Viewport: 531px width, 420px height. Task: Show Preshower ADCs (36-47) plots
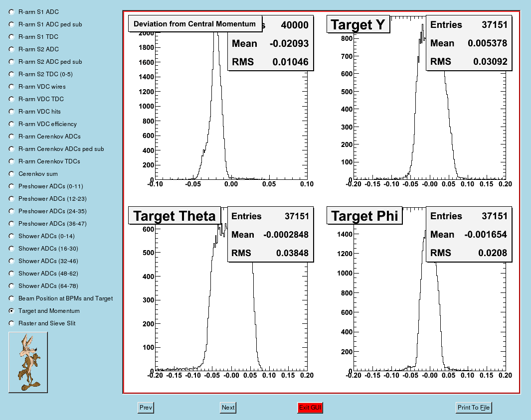(x=11, y=224)
